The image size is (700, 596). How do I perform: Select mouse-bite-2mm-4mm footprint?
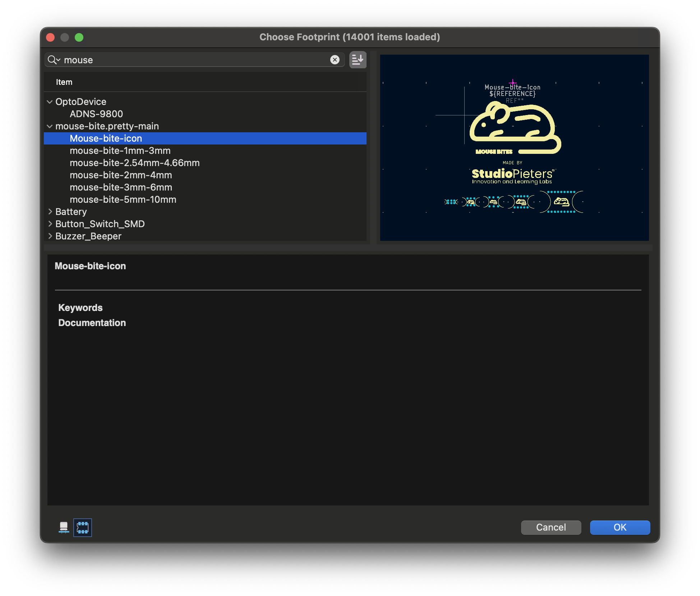(205, 175)
